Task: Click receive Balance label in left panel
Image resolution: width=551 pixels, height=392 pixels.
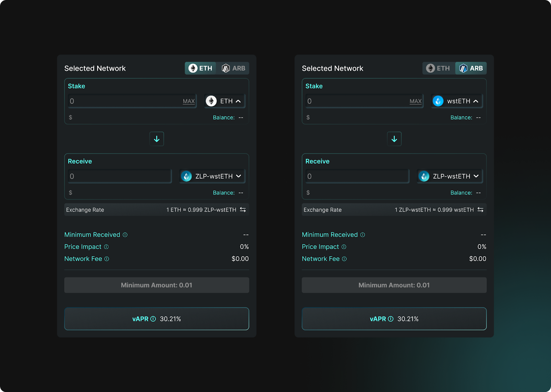Action: [224, 193]
